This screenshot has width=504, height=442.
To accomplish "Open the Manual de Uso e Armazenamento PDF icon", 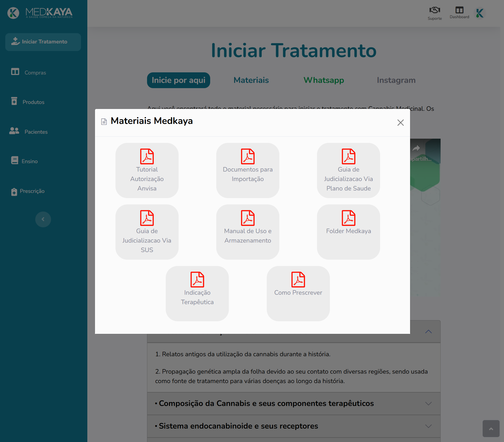I will (x=248, y=218).
